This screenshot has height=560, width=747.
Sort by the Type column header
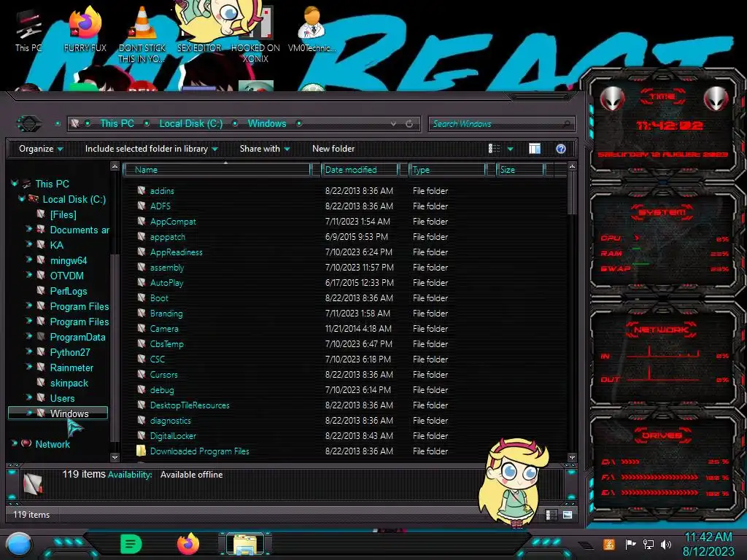point(447,169)
